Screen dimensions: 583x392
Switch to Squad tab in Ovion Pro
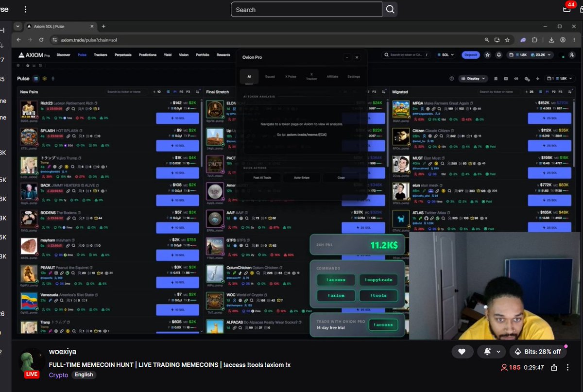[270, 76]
